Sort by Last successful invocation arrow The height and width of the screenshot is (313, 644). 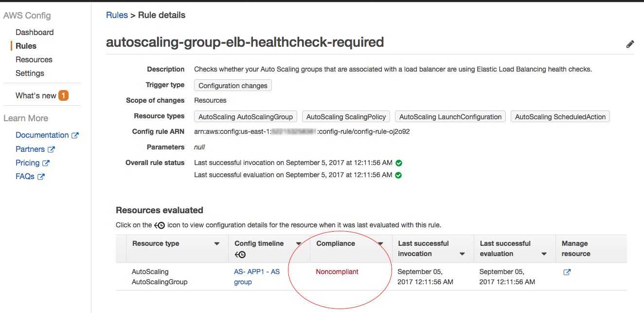point(462,254)
